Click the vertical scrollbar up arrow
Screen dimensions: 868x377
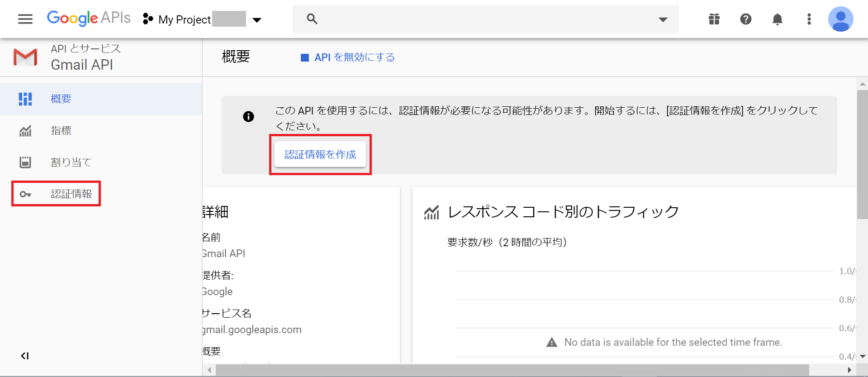(863, 84)
